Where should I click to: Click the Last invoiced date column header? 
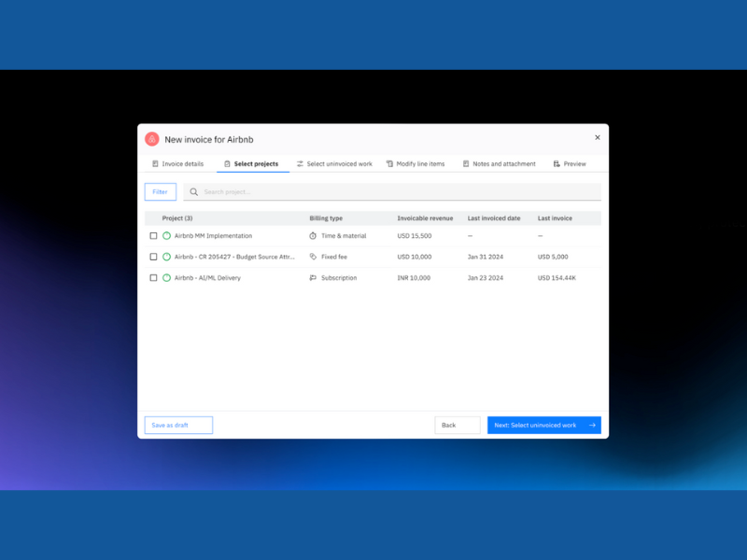tap(494, 218)
